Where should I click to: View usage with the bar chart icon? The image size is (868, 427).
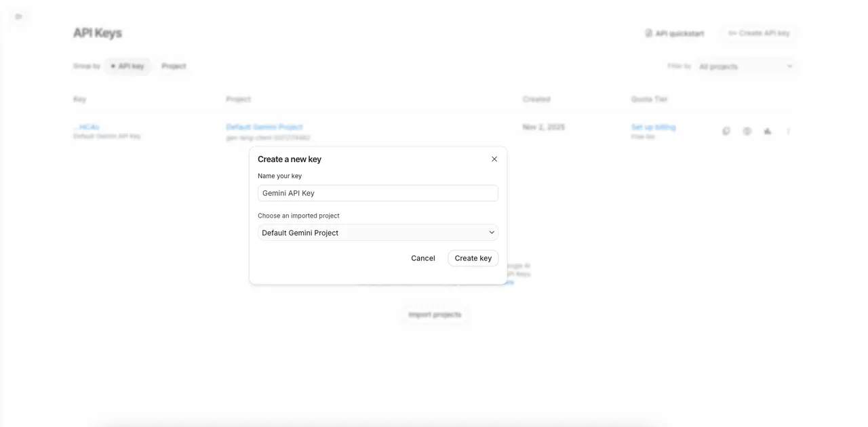767,131
